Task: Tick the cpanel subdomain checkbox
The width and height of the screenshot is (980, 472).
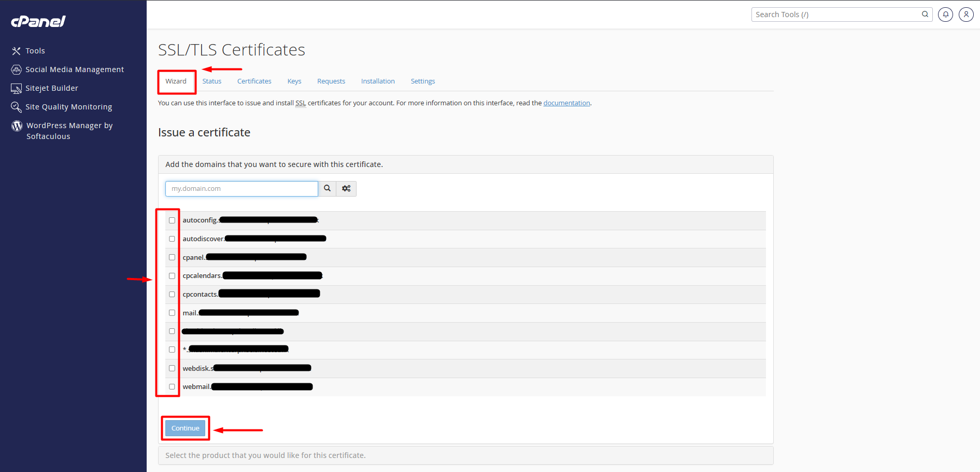Action: tap(172, 257)
